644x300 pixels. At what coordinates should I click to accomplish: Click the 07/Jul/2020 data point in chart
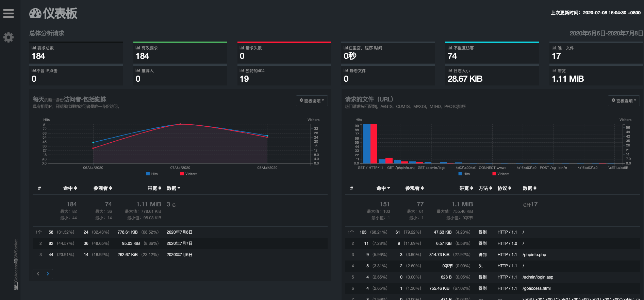point(180,124)
